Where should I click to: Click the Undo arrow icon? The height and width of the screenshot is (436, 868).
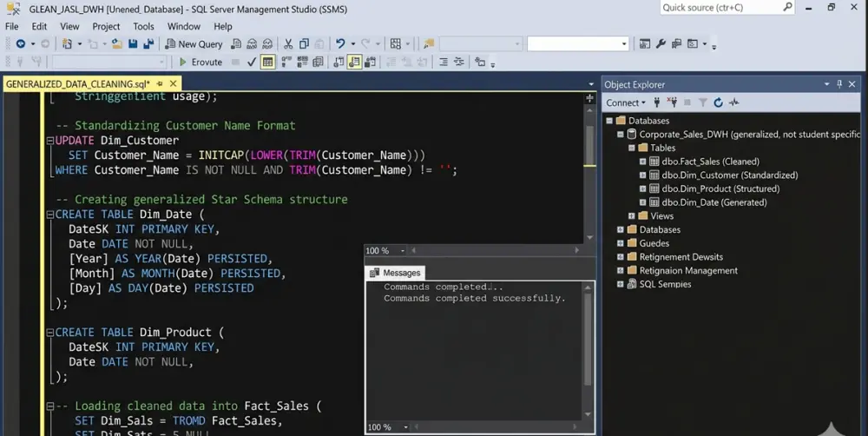[340, 43]
